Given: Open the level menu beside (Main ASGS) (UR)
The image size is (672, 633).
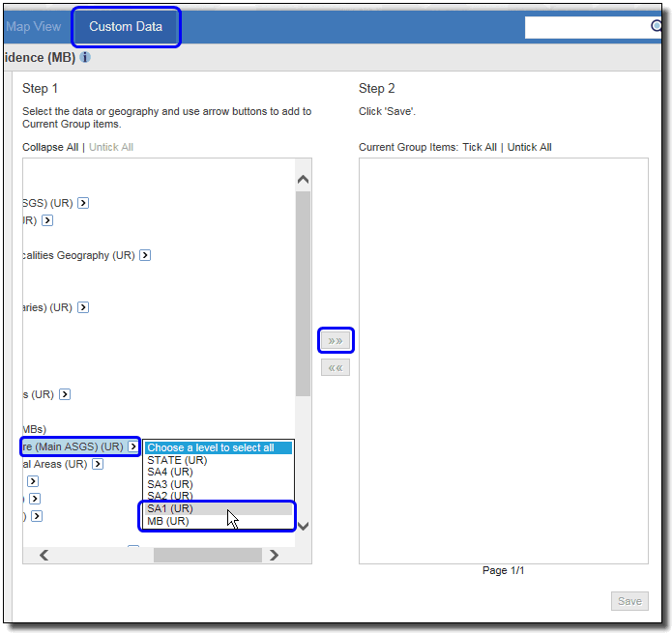Looking at the screenshot, I should 133,446.
